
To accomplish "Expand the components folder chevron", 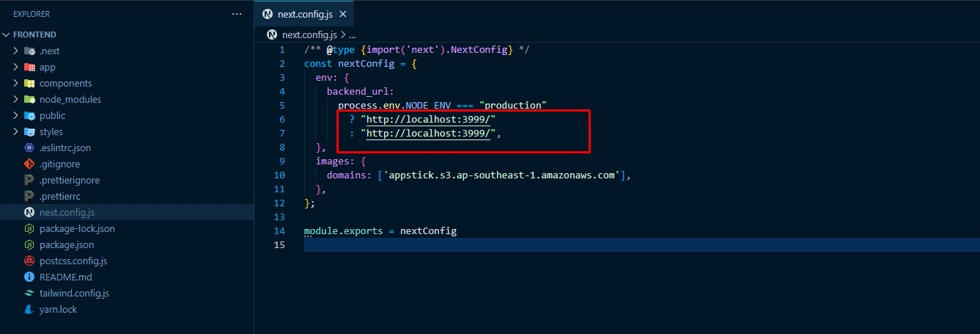I will 16,83.
